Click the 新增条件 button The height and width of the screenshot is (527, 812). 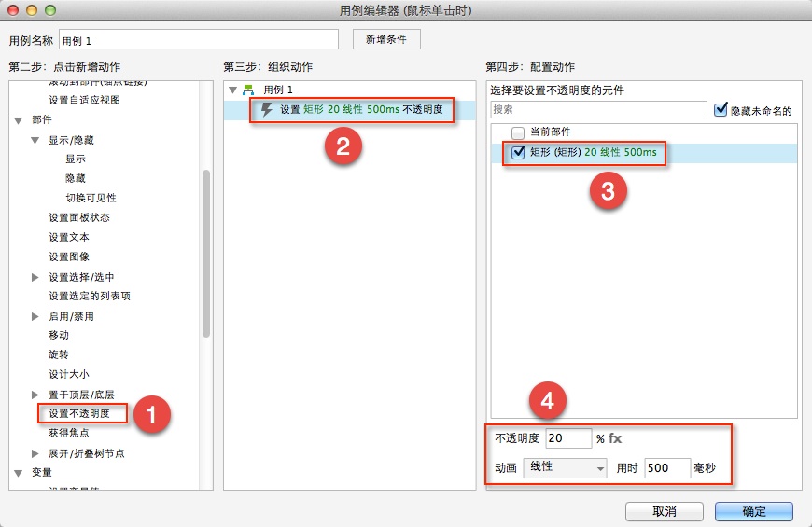point(386,39)
